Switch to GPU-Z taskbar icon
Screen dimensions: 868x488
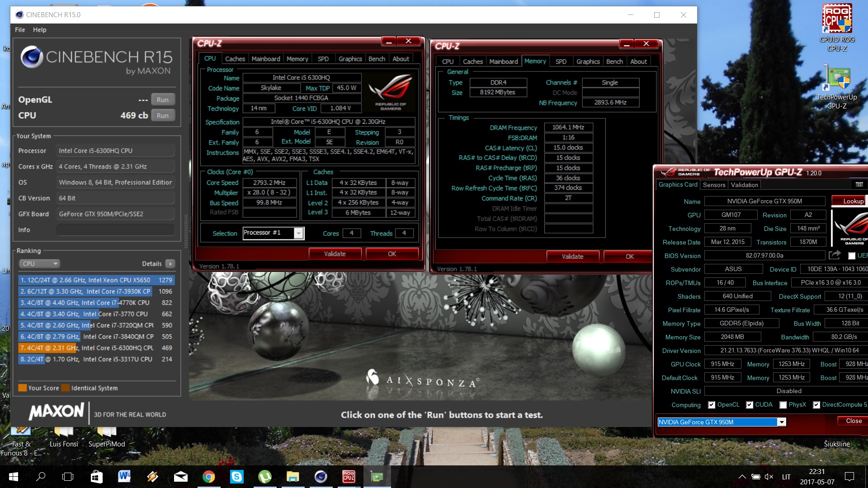[377, 477]
